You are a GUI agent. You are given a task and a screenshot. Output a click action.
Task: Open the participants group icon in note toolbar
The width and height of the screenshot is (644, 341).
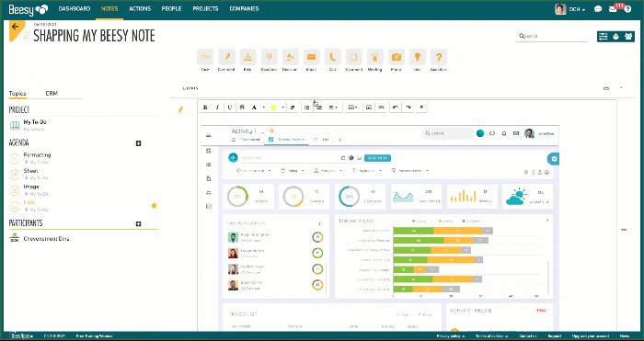click(628, 37)
